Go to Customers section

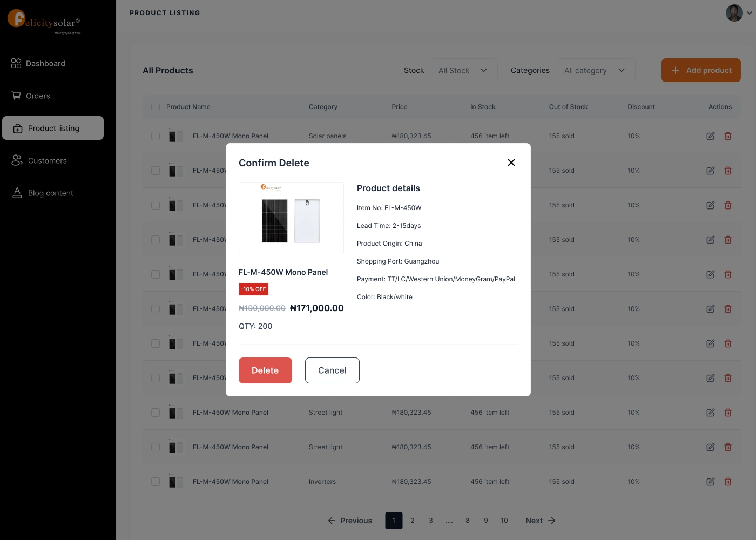pos(39,160)
